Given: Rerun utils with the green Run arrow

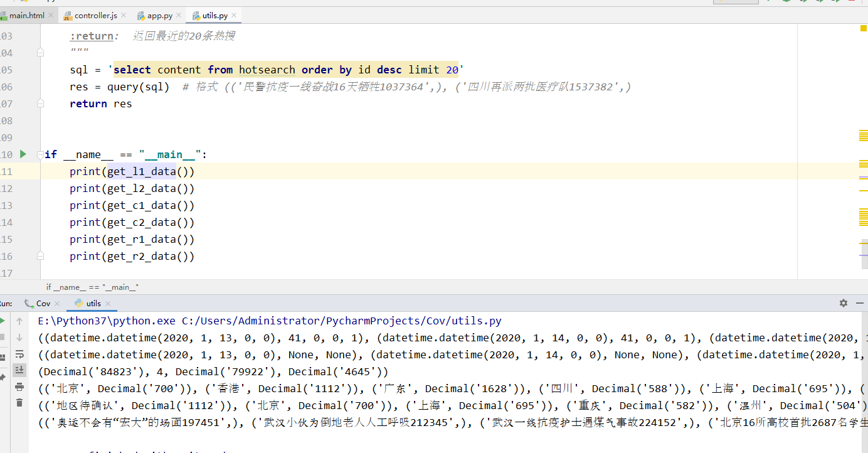Looking at the screenshot, I should (x=2, y=321).
